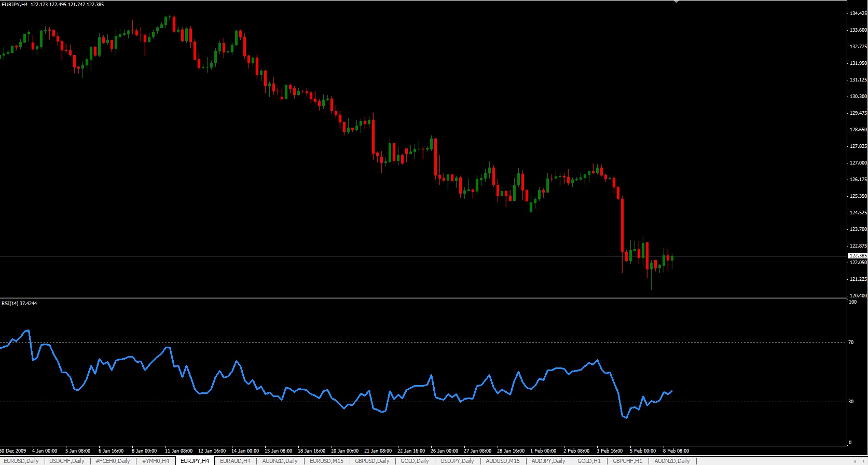Click the 22 Jan 16:00 time label

(x=411, y=451)
